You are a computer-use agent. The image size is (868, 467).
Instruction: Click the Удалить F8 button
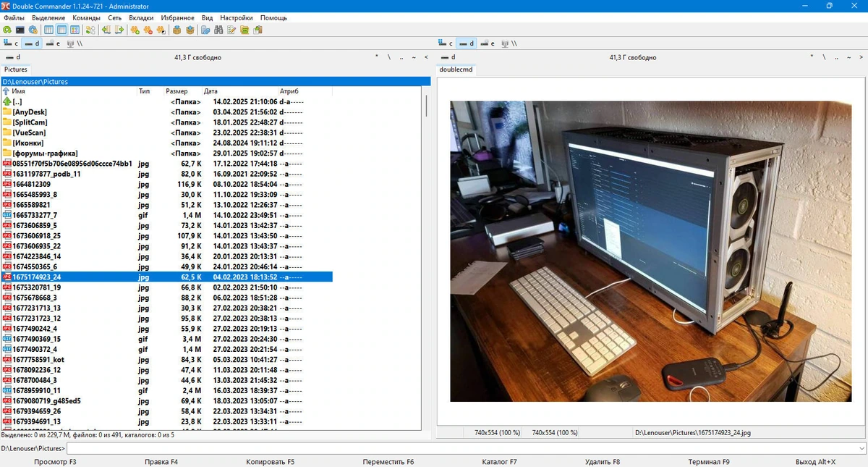pyautogui.click(x=603, y=461)
